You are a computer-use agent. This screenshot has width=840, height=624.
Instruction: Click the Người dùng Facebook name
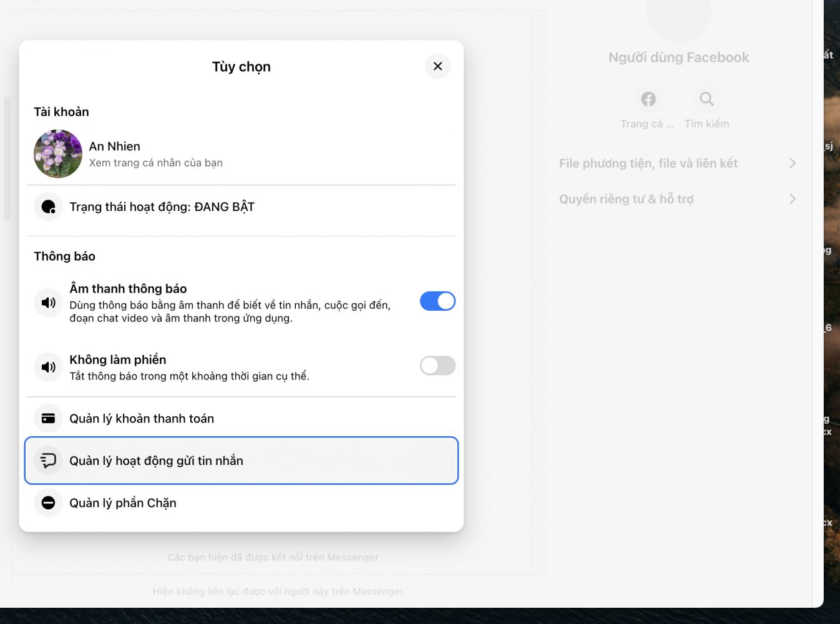point(678,57)
